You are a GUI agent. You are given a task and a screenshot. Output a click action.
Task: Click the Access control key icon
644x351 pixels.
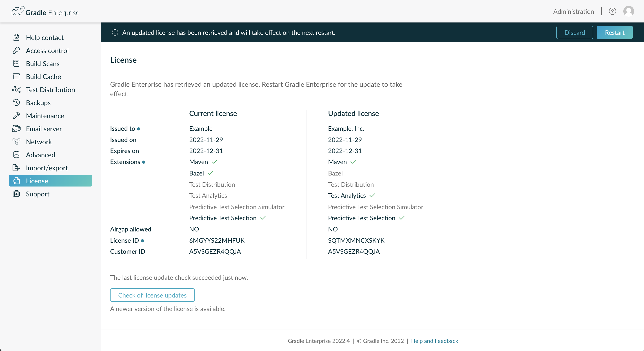16,51
